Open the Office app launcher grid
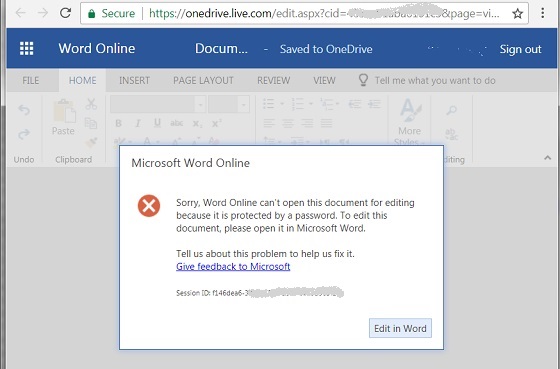Image resolution: width=560 pixels, height=369 pixels. [26, 48]
